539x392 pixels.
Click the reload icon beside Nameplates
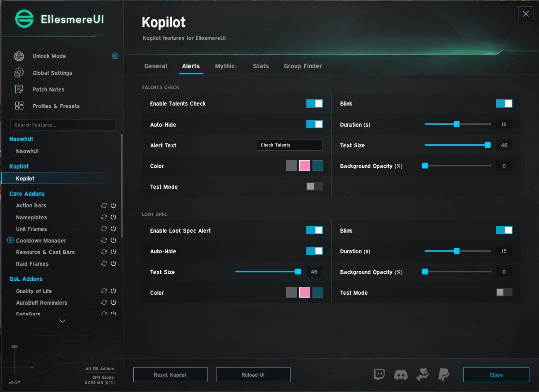104,217
